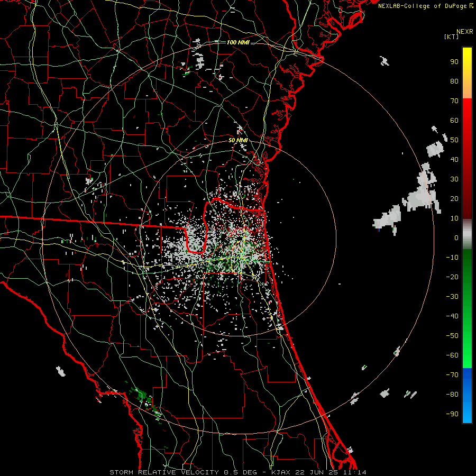Click the 0.5 DEG elevation text
The width and height of the screenshot is (476, 476).
241,472
